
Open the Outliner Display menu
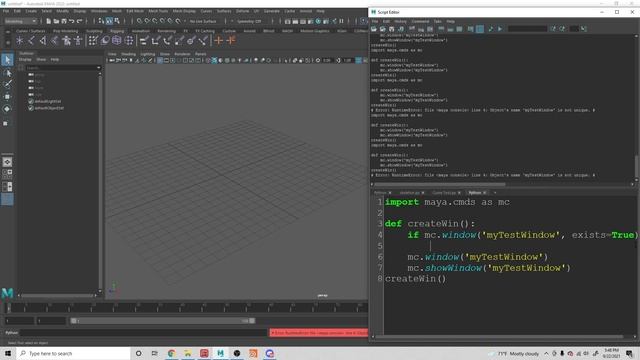pos(25,60)
